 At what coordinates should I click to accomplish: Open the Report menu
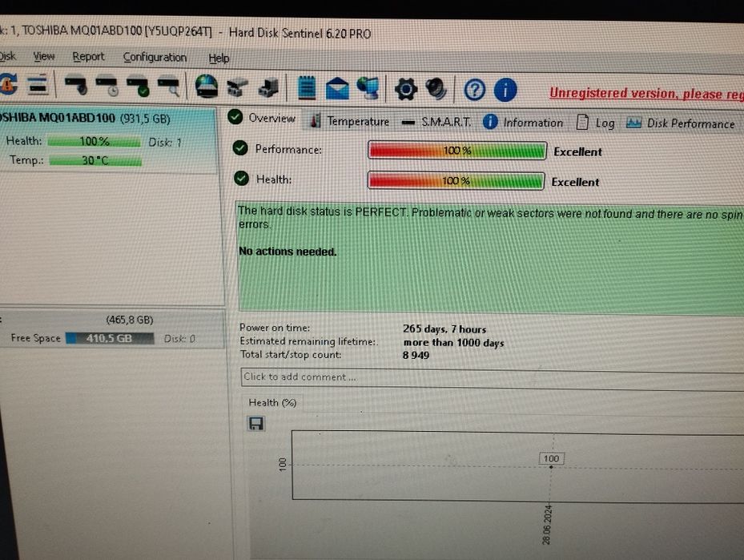[x=88, y=57]
